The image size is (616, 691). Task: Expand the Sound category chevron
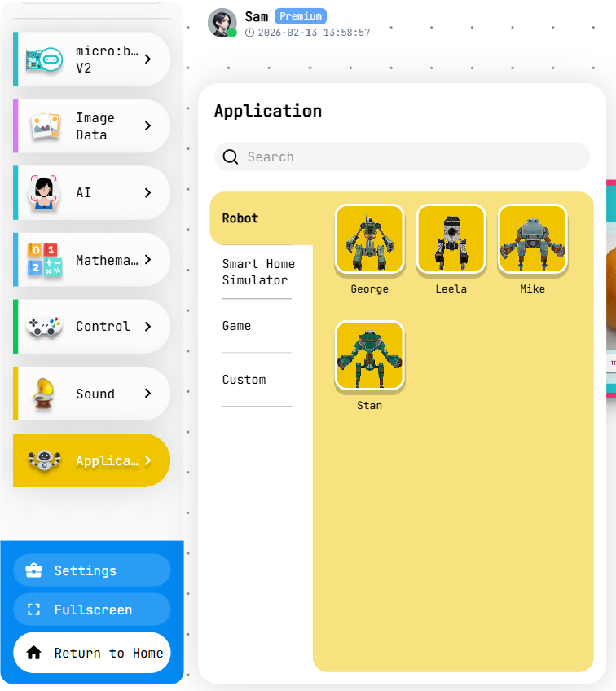(x=147, y=394)
